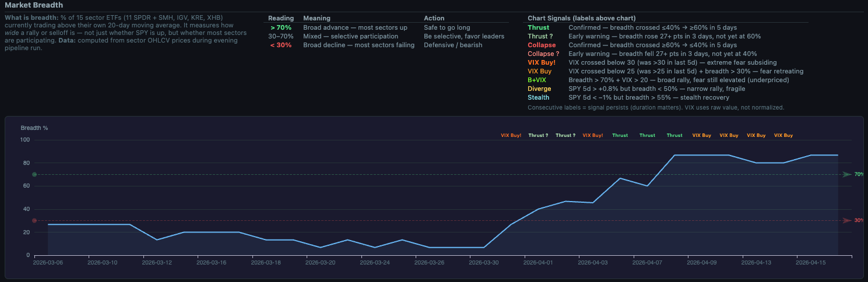The height and width of the screenshot is (282, 868).
Task: Click the '30–70%' reading cell
Action: pyautogui.click(x=281, y=36)
